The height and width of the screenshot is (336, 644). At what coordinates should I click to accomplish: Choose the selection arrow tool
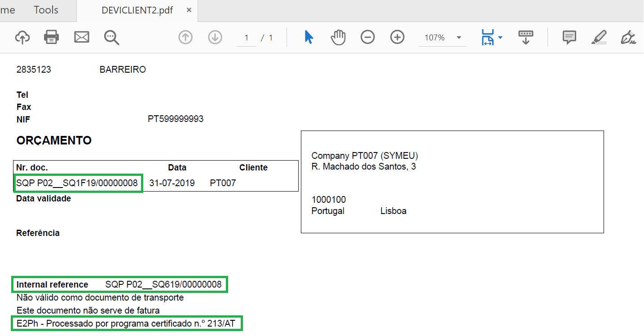point(309,37)
